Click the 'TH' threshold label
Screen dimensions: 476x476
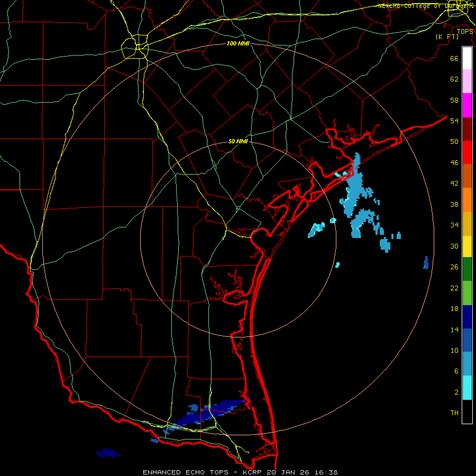click(454, 413)
